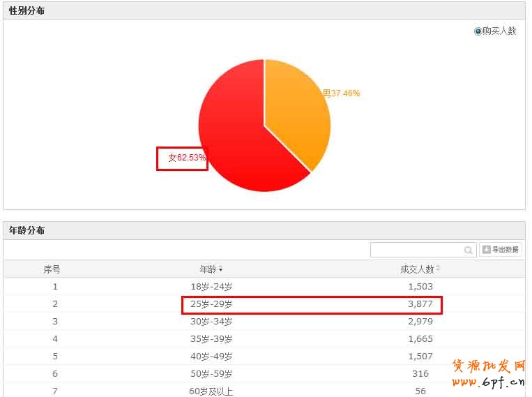The height and width of the screenshot is (397, 532).
Task: Click the 2,979 value for 30岁-34岁
Action: 420,321
